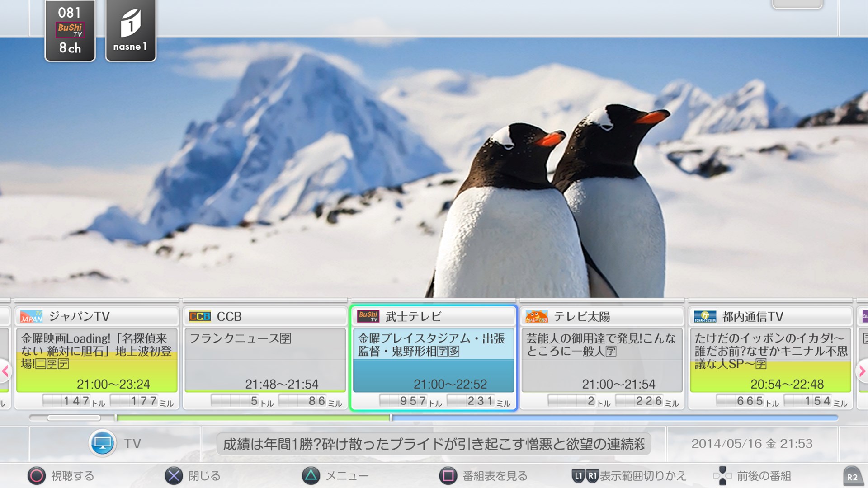Open the ジャパンTV Friday movie program
The width and height of the screenshot is (868, 488).
pyautogui.click(x=97, y=360)
